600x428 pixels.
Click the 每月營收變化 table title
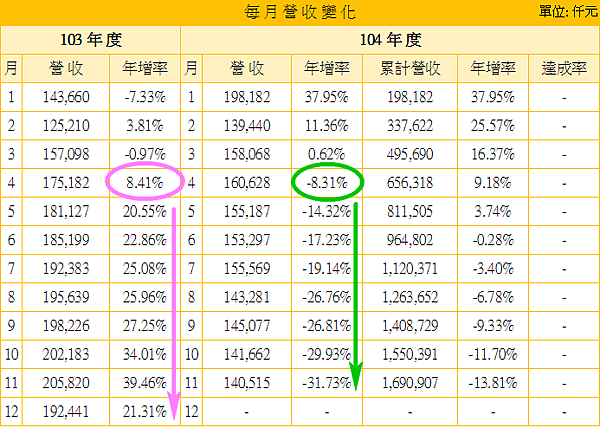[x=300, y=12]
